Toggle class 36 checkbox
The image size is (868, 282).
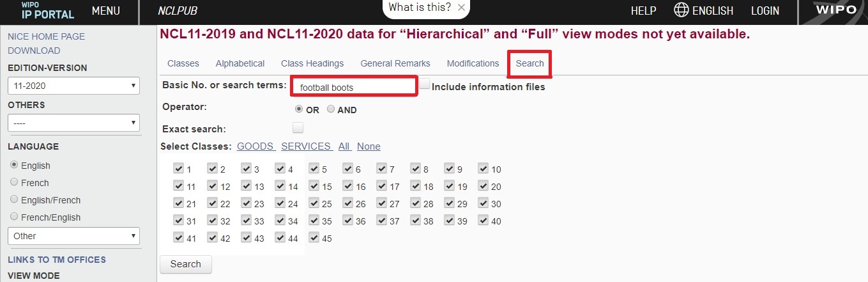(x=348, y=221)
